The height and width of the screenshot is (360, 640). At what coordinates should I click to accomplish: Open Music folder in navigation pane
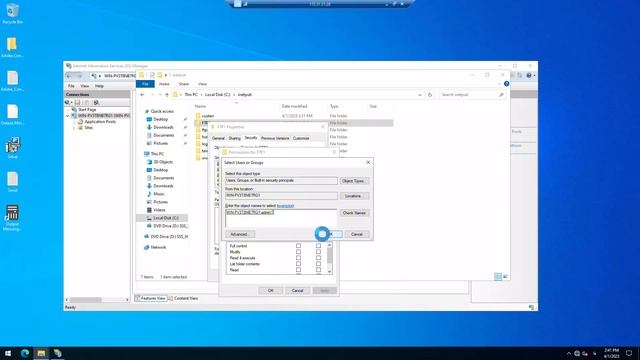click(x=158, y=194)
